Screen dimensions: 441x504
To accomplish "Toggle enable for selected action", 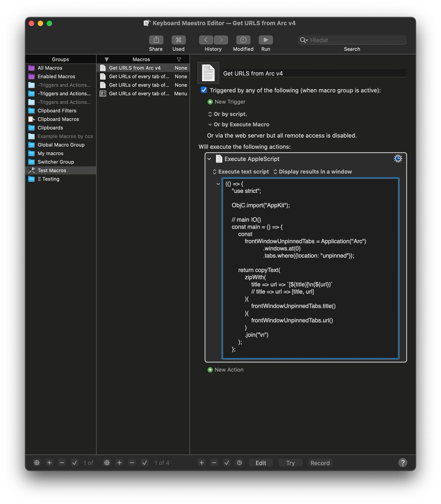I will pos(227,463).
